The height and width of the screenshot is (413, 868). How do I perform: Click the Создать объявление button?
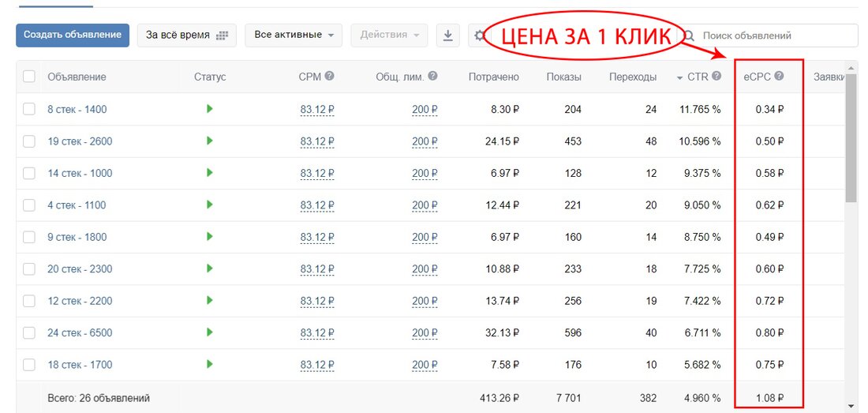(x=73, y=36)
